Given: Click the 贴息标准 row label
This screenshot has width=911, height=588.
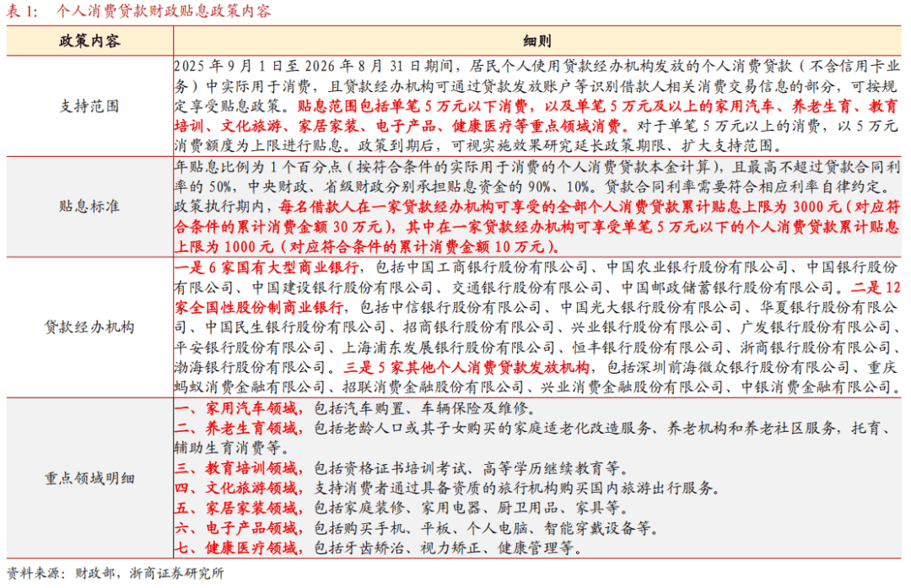Looking at the screenshot, I should [x=89, y=207].
